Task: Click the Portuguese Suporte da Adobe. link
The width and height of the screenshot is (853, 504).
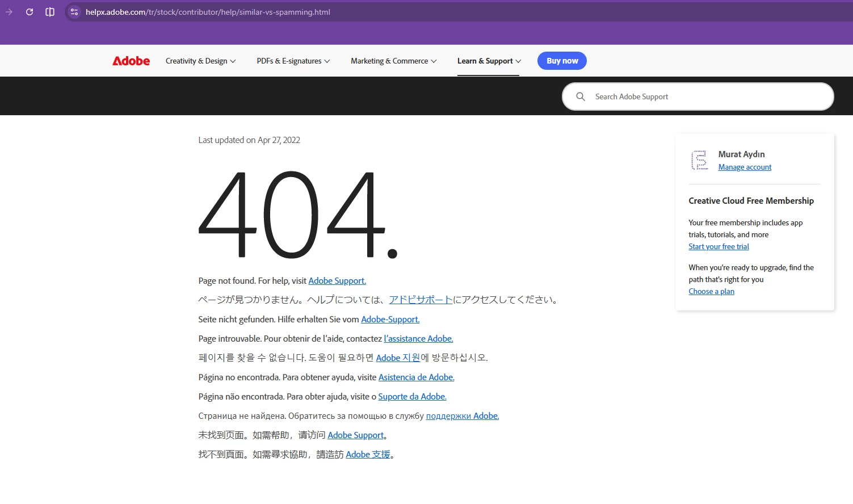Action: pyautogui.click(x=413, y=397)
